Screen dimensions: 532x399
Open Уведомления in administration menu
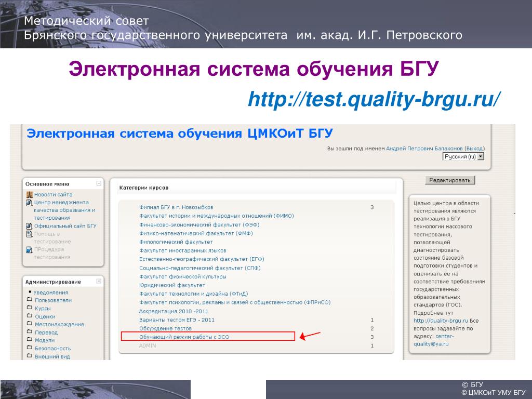tap(50, 292)
